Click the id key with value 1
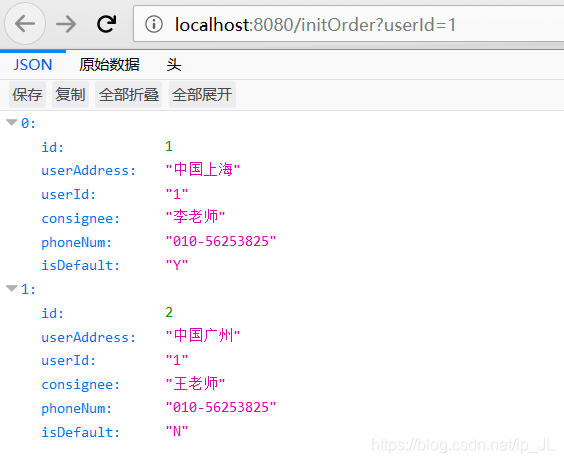Image resolution: width=564 pixels, height=463 pixels. click(x=53, y=147)
